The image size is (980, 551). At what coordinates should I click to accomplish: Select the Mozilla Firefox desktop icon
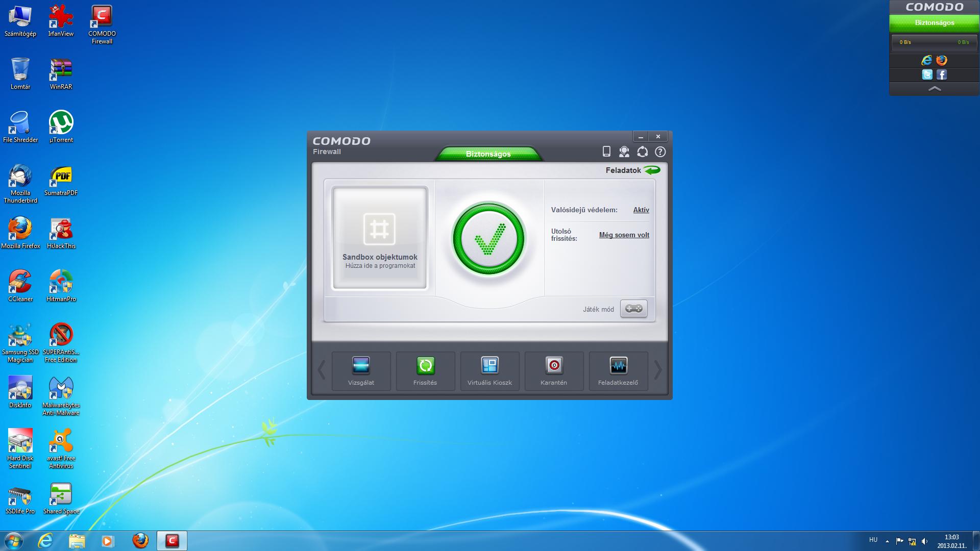(x=20, y=233)
